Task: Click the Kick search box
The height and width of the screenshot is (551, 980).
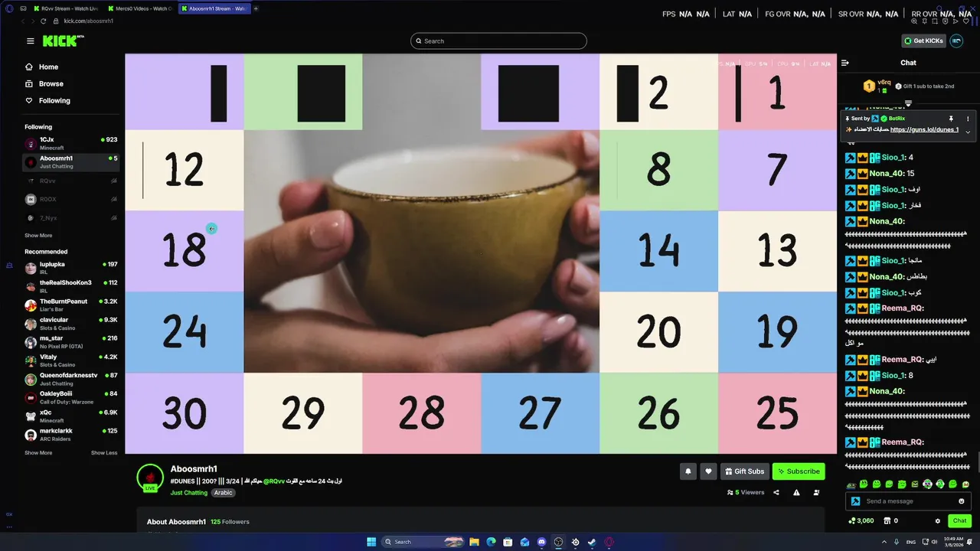Action: tap(498, 41)
